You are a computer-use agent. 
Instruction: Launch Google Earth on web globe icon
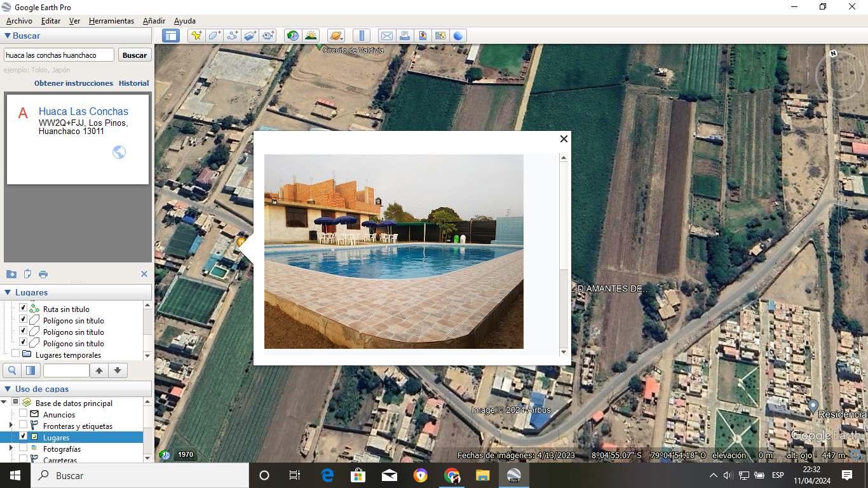coord(458,36)
